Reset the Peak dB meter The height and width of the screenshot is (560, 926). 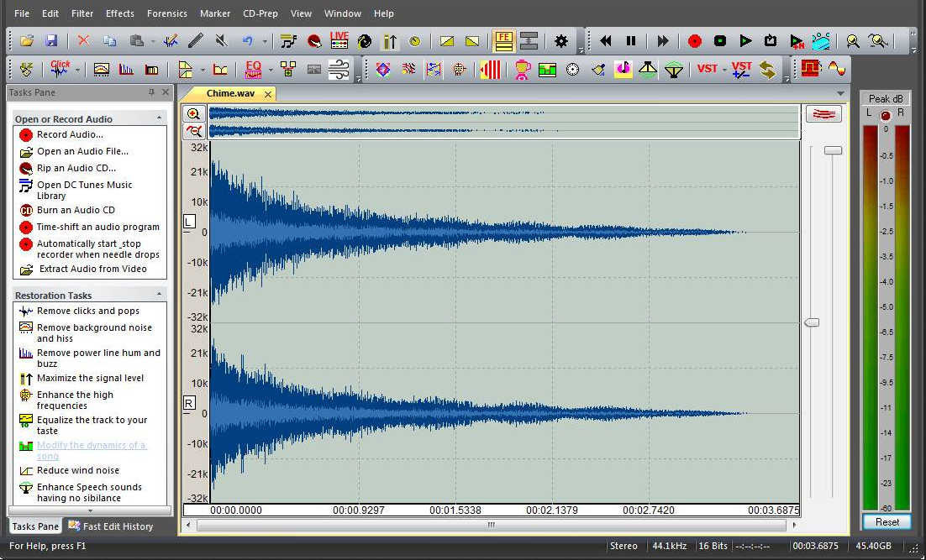887,521
